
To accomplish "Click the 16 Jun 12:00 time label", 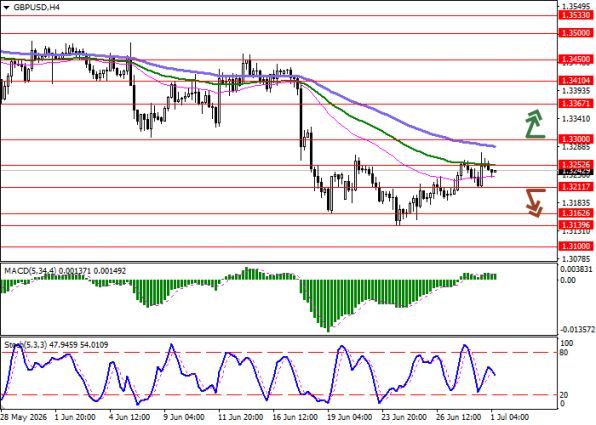I will (x=295, y=417).
